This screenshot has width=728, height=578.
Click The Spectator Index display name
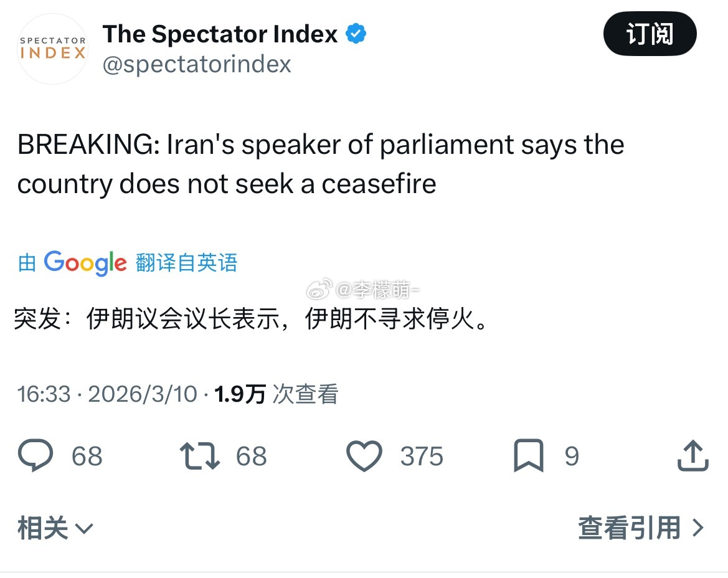217,33
